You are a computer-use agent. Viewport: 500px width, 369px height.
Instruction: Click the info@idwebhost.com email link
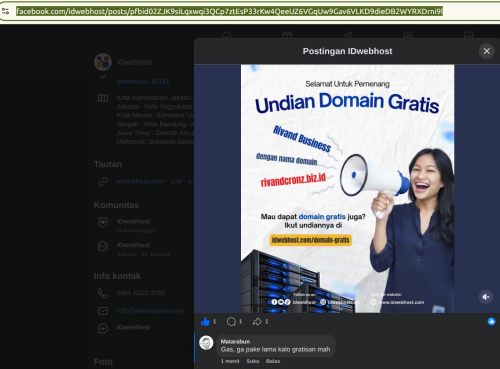coord(150,310)
